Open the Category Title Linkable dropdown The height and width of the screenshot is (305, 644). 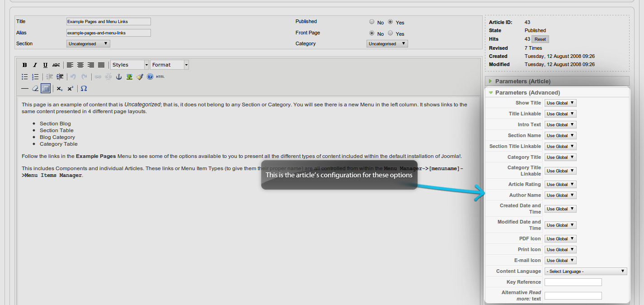560,171
